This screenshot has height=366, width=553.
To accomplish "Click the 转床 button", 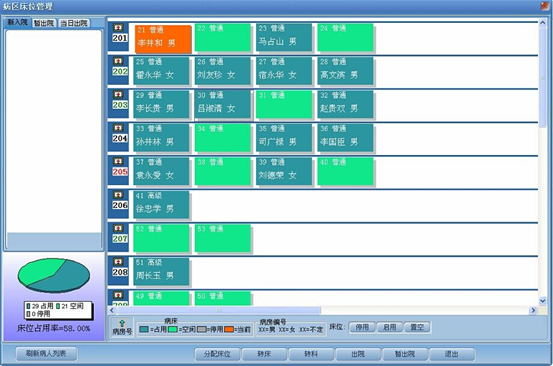I will [264, 354].
